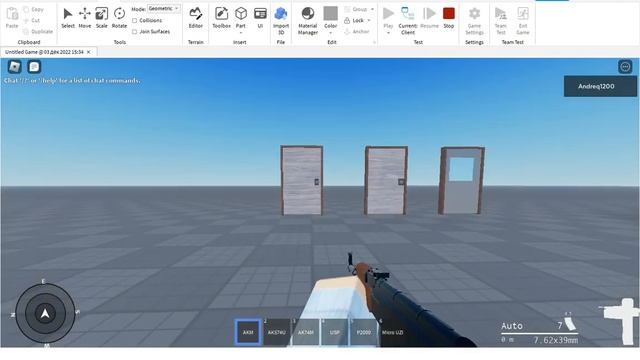This screenshot has width=640, height=360.
Task: Select the AKS74U hotbar slot
Action: click(277, 332)
